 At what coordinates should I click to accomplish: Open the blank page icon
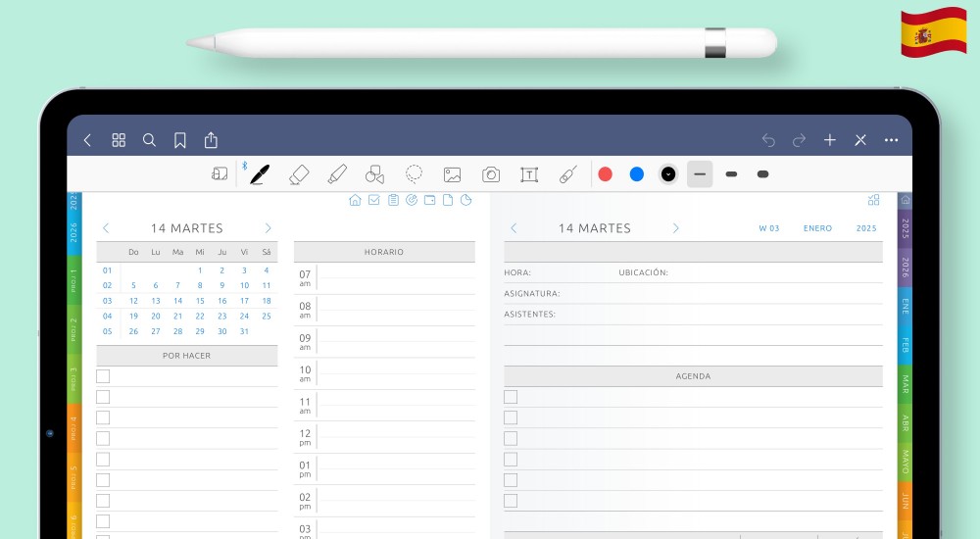(448, 200)
